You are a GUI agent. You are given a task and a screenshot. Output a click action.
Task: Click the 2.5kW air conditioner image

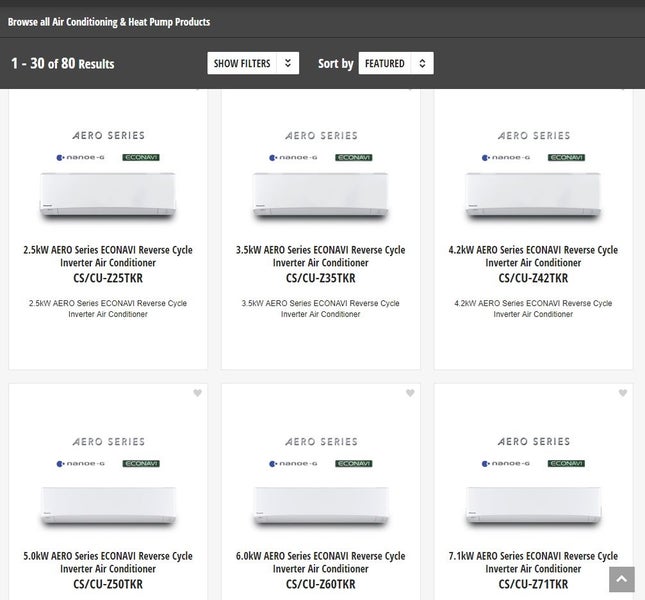[108, 195]
